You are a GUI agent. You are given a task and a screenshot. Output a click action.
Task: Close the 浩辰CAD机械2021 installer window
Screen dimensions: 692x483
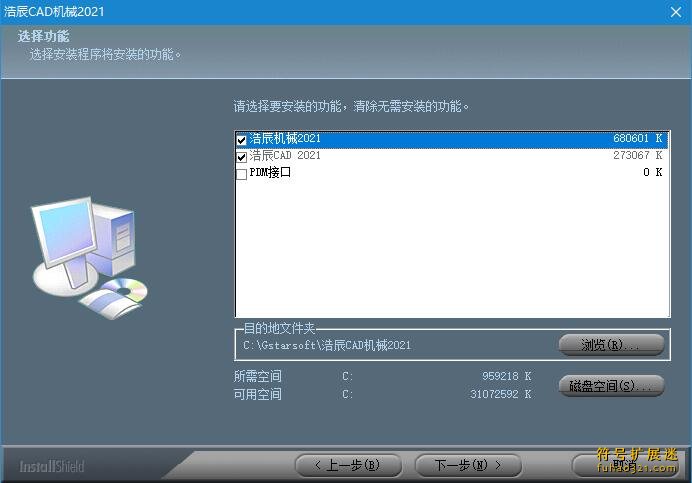tap(676, 12)
